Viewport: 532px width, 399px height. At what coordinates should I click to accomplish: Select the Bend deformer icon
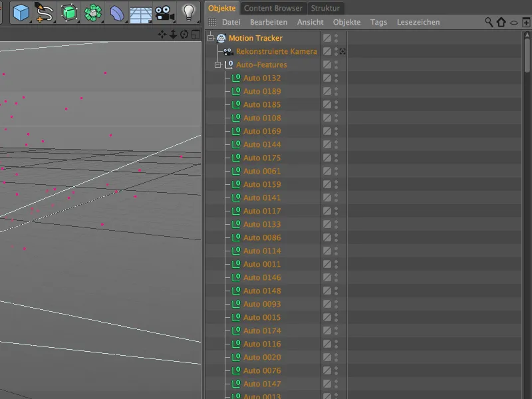click(x=116, y=12)
